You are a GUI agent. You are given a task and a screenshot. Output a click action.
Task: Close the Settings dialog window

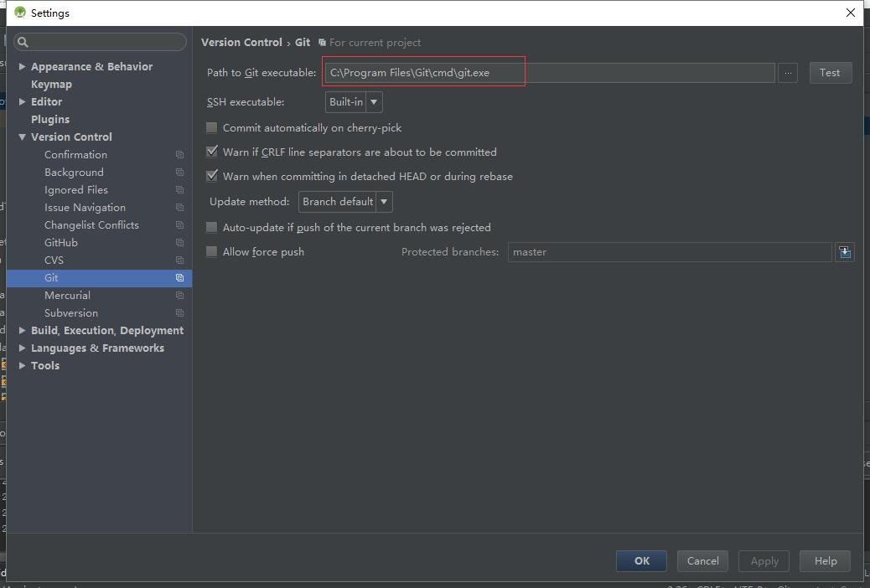coord(850,13)
